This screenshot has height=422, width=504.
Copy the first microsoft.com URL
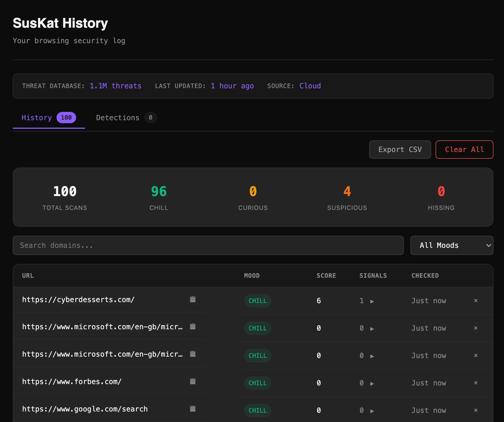click(x=193, y=327)
